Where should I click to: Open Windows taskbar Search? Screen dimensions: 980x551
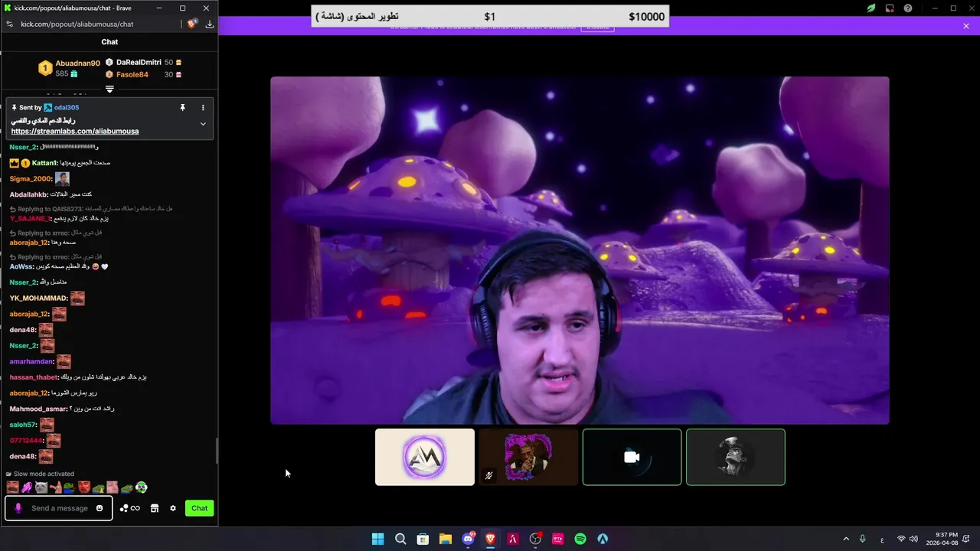click(400, 539)
